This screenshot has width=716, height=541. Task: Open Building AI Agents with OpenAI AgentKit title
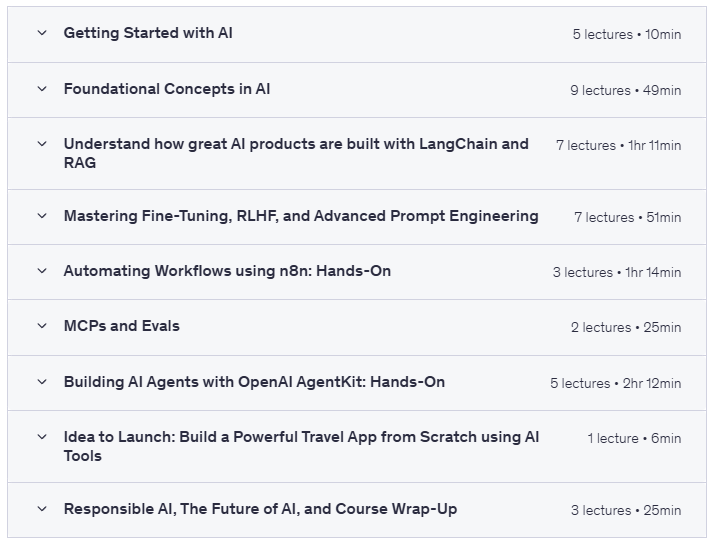click(x=254, y=382)
